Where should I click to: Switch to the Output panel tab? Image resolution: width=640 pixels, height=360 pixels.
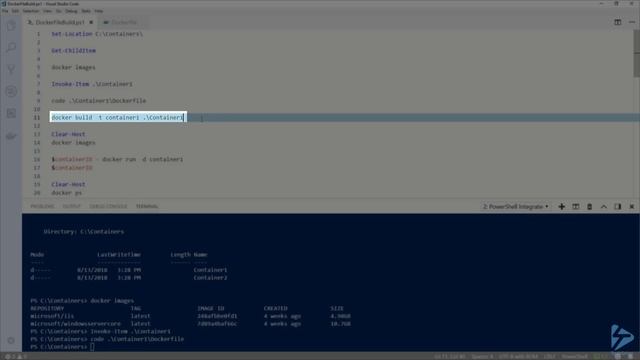tap(71, 207)
